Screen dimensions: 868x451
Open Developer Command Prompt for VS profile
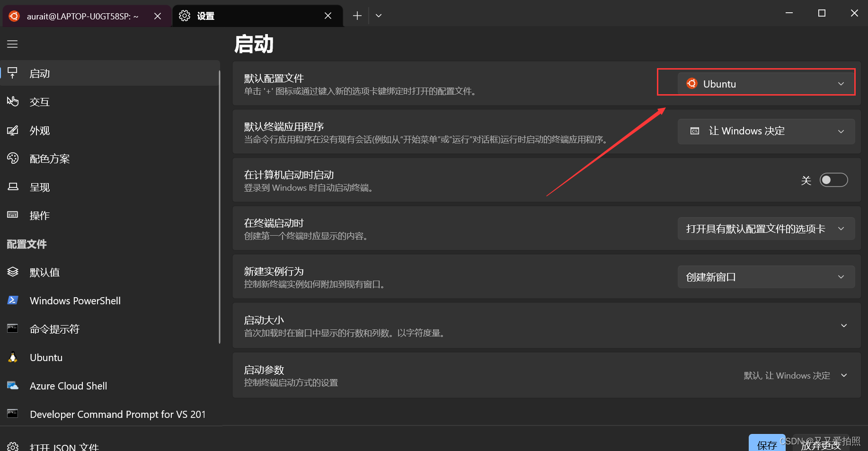(x=110, y=414)
